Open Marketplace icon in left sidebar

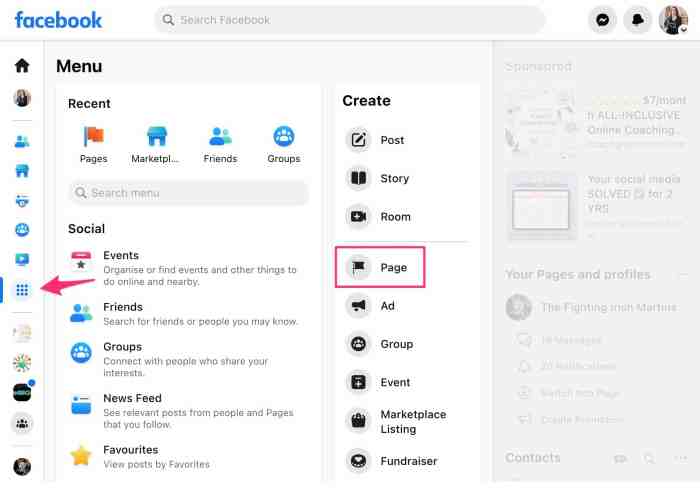(x=22, y=171)
